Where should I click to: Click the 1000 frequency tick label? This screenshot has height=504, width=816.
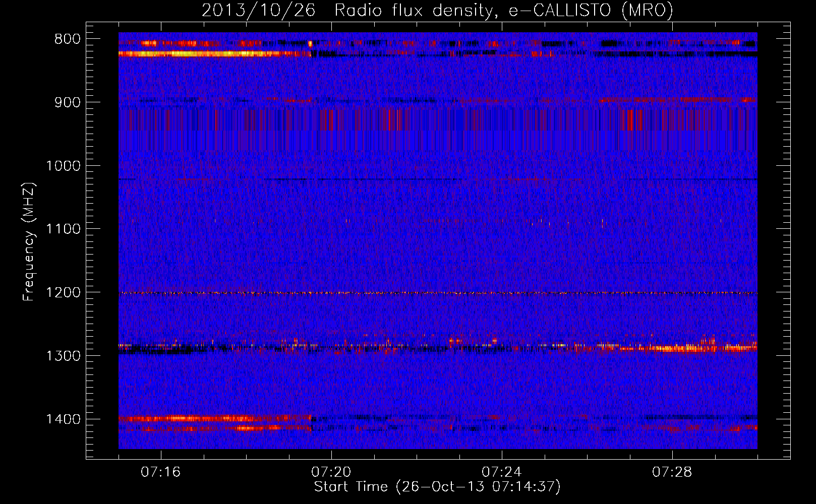point(63,166)
